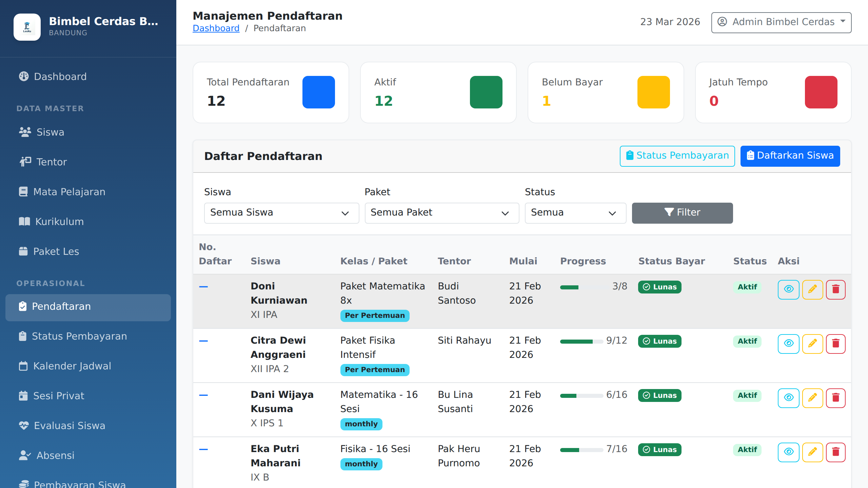Expand the Semua Paket dropdown
Image resolution: width=868 pixels, height=488 pixels.
point(441,213)
